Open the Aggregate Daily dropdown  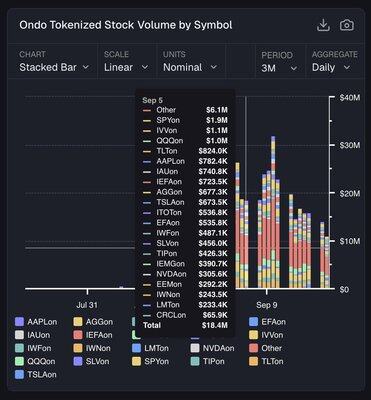point(331,68)
